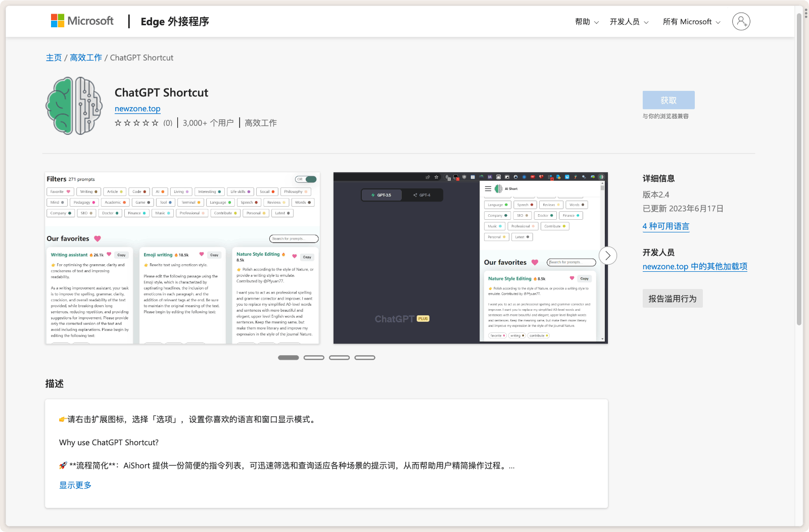Image resolution: width=809 pixels, height=532 pixels.
Task: Click the ChatGPT Shortcut brain logo
Action: 74,106
